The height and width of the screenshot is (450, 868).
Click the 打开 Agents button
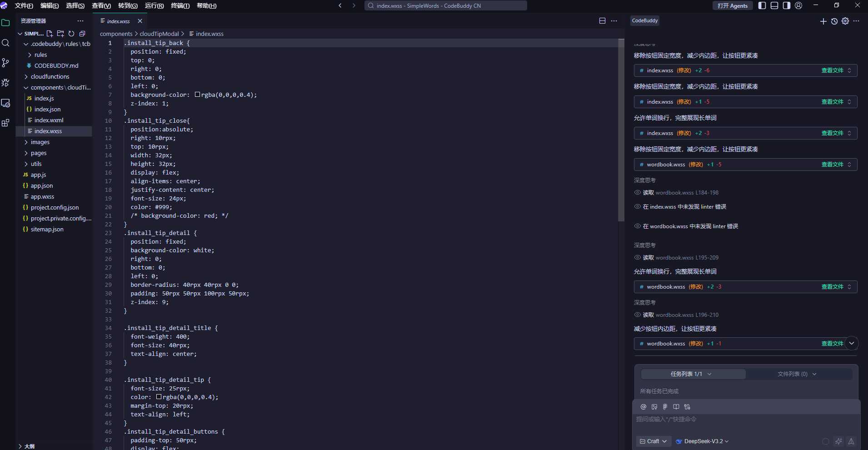(733, 6)
